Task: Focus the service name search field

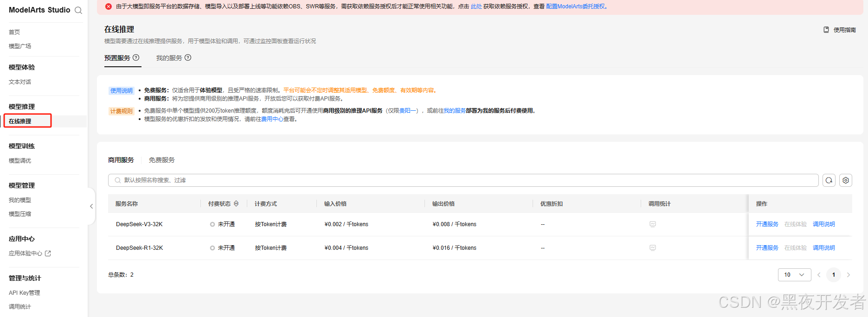Action: coord(463,180)
